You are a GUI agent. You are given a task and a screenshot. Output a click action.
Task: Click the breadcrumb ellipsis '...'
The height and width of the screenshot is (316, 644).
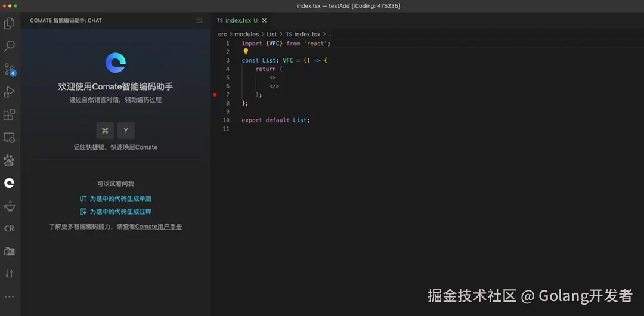click(330, 35)
